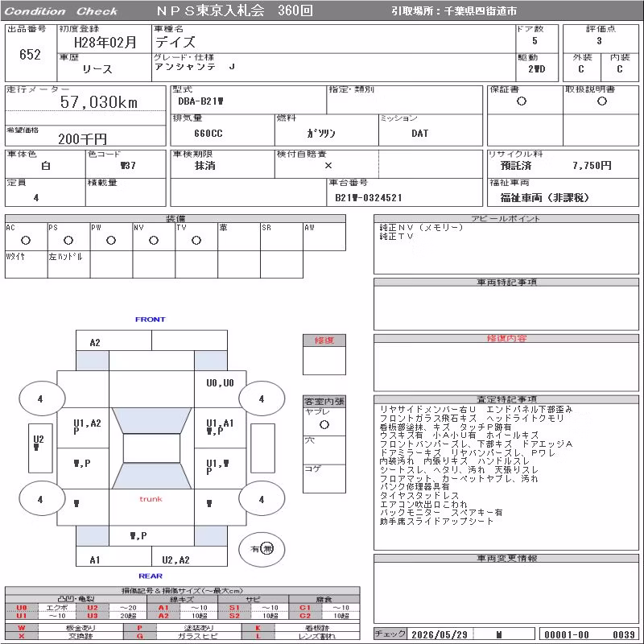Click the U2,A2 mark on the rear bumper
Image resolution: width=644 pixels, height=644 pixels.
coord(175,559)
